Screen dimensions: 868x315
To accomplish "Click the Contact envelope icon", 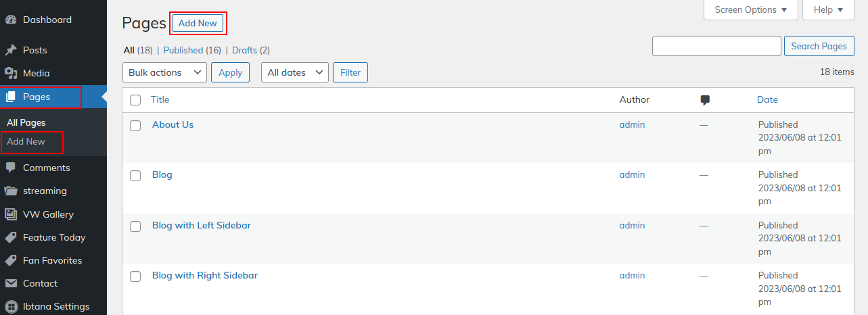I will point(11,283).
